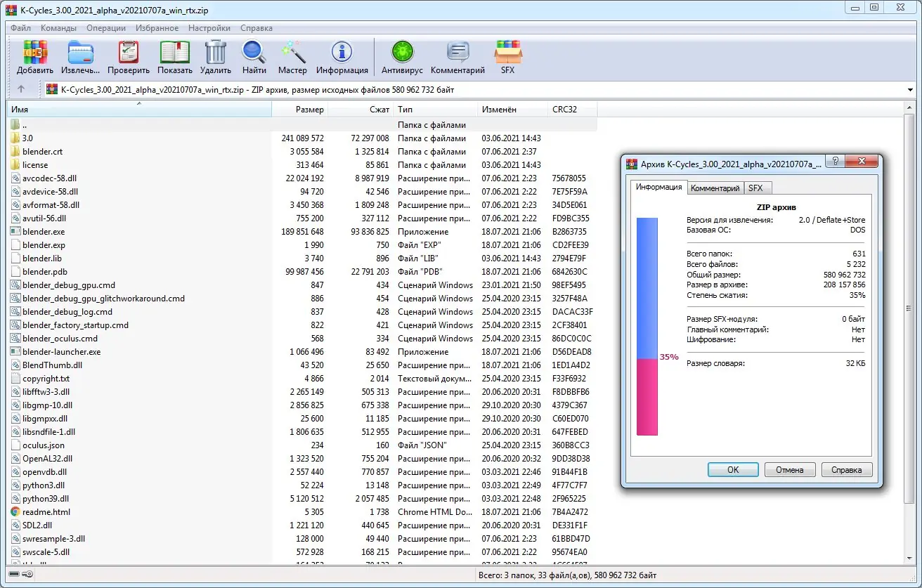Launch the Мастер (Wizard) tool
This screenshot has height=588, width=922.
[x=292, y=52]
